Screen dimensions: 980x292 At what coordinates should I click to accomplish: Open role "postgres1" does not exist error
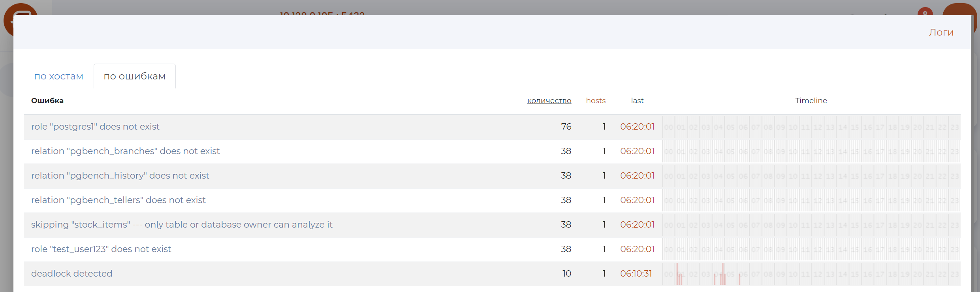(95, 127)
